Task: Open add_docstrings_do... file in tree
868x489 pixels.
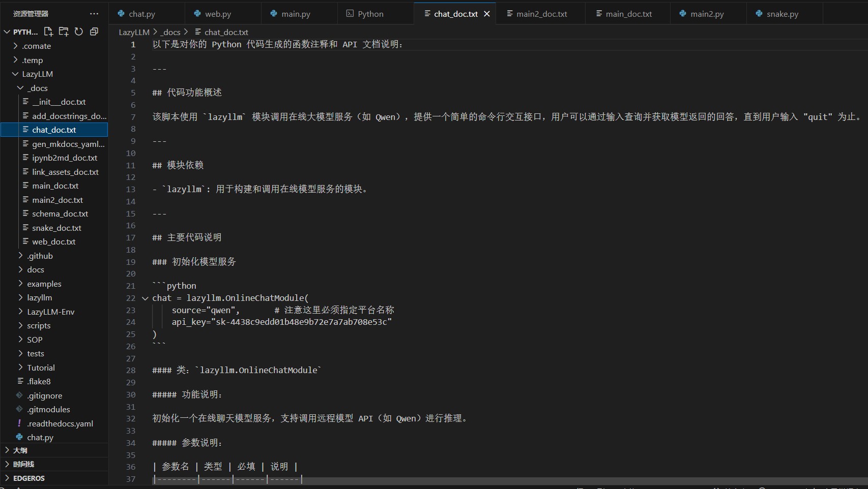Action: (54, 116)
